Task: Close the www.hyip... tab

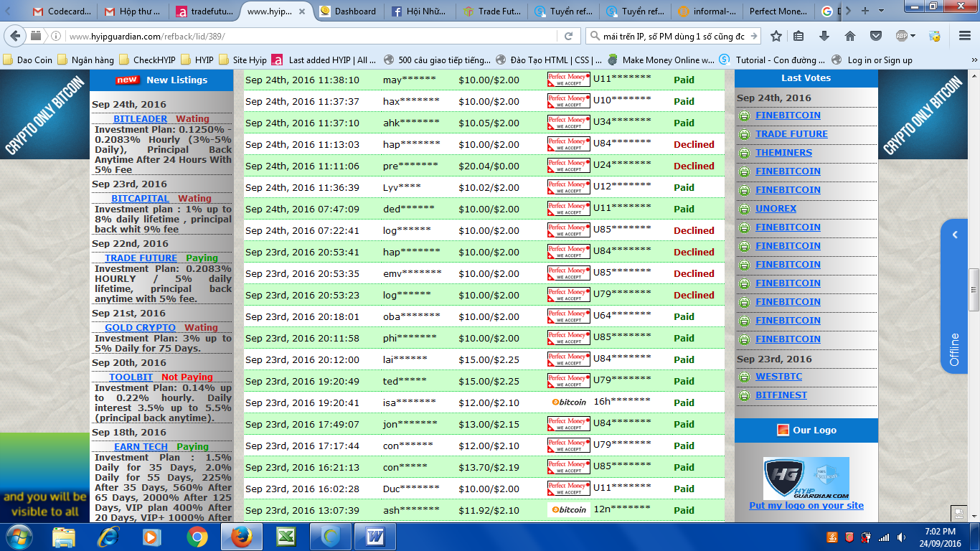Action: tap(301, 11)
